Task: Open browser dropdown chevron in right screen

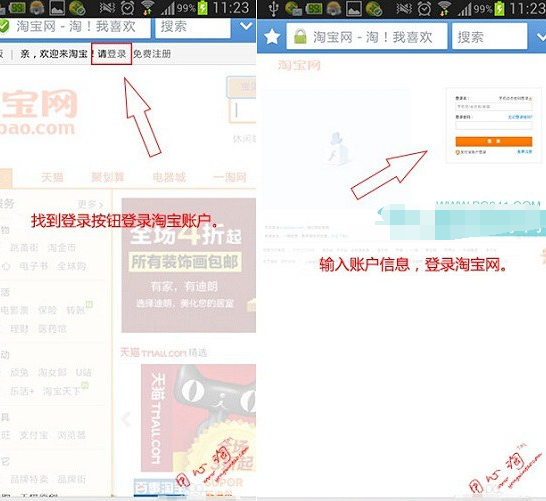Action: click(x=541, y=37)
